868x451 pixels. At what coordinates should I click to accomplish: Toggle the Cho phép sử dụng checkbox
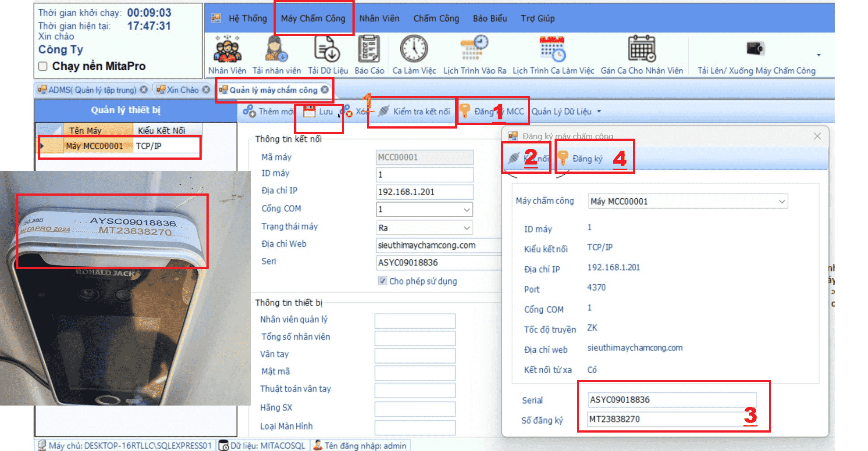[x=383, y=281]
